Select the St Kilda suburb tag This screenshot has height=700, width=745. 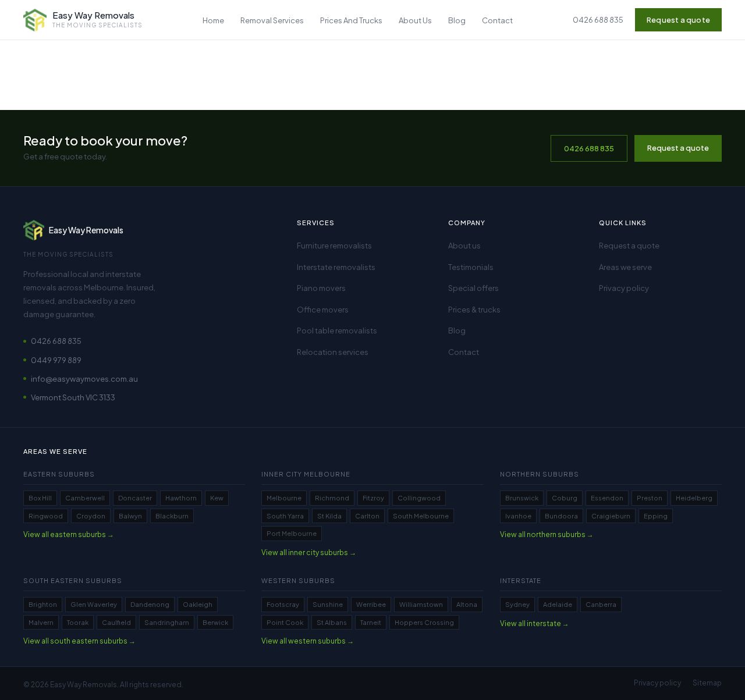pyautogui.click(x=329, y=516)
